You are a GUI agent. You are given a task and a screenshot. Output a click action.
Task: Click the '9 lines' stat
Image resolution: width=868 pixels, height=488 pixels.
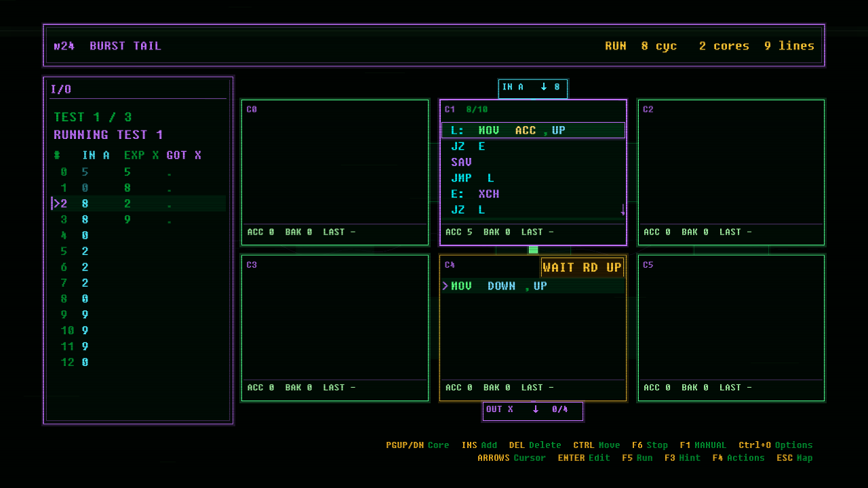pos(789,46)
